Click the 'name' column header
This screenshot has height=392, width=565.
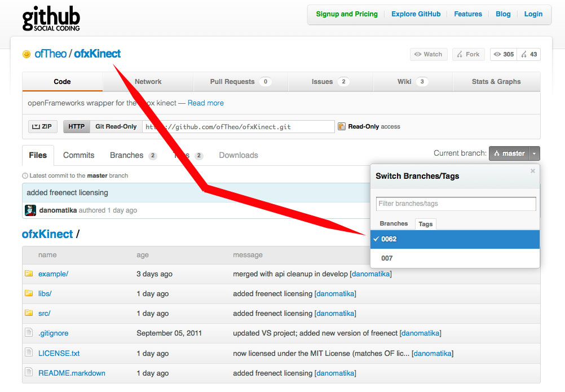[47, 255]
